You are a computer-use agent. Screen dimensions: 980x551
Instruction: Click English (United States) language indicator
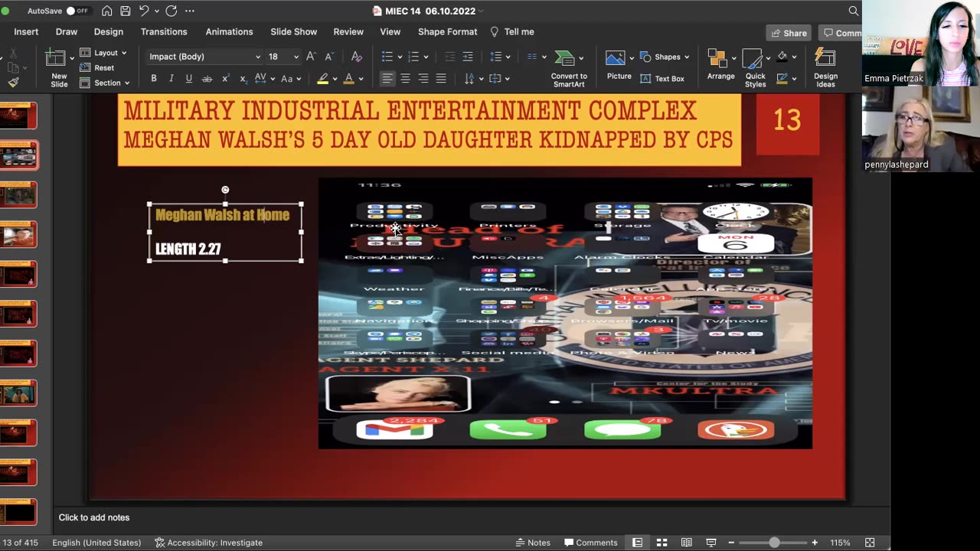point(96,543)
